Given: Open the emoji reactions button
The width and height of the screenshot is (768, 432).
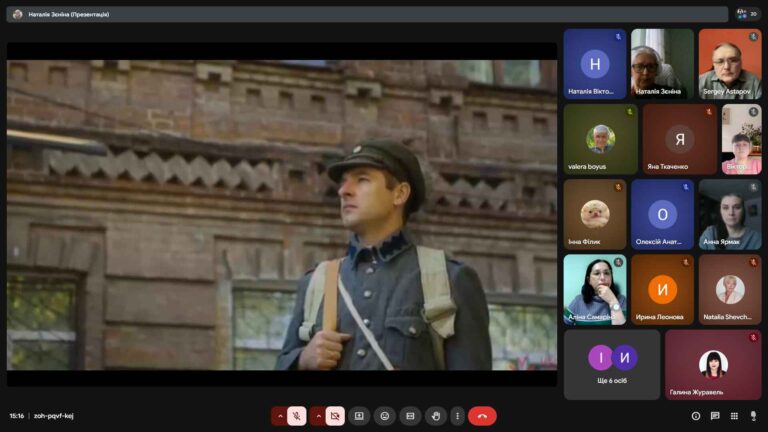Looking at the screenshot, I should tap(384, 416).
